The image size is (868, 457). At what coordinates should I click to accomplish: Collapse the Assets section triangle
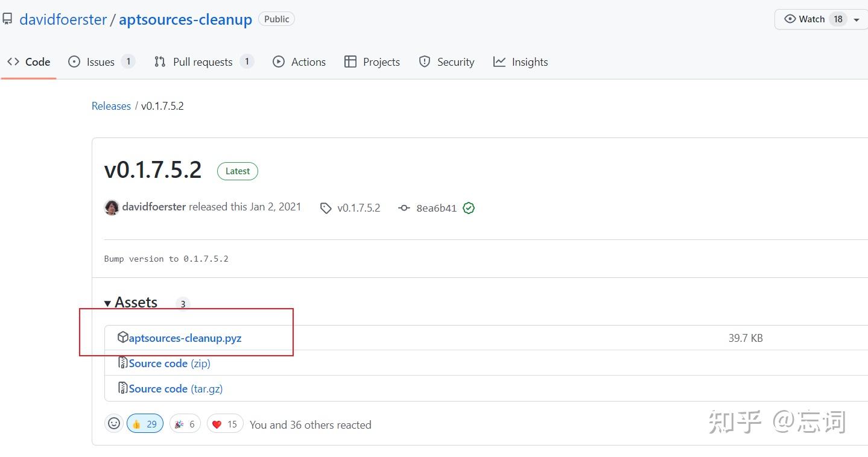[107, 303]
